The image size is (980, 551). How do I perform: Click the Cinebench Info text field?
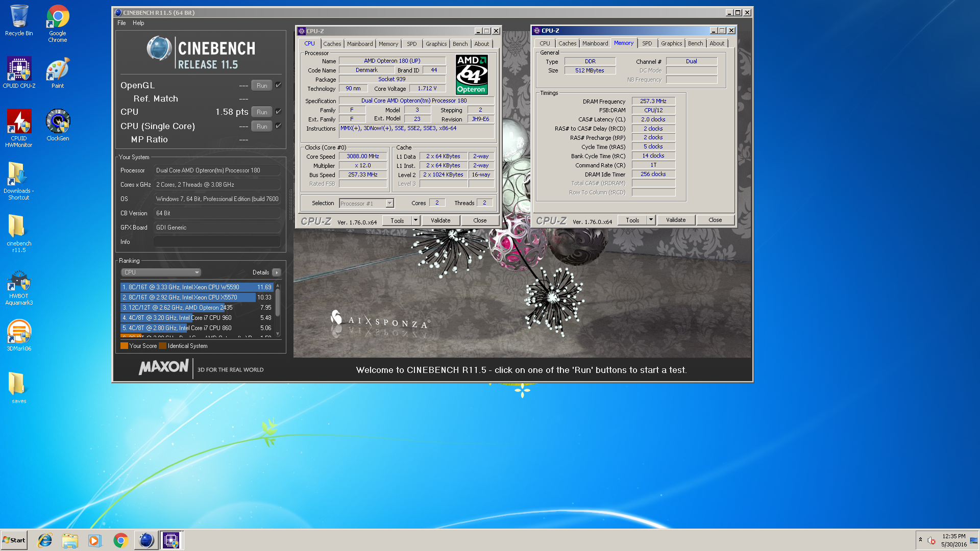(217, 242)
